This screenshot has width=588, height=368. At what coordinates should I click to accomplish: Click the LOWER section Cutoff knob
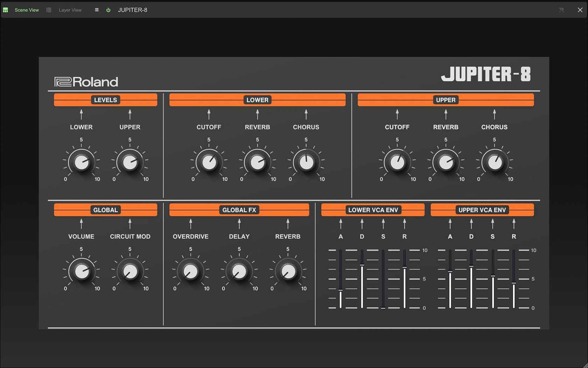[209, 162]
